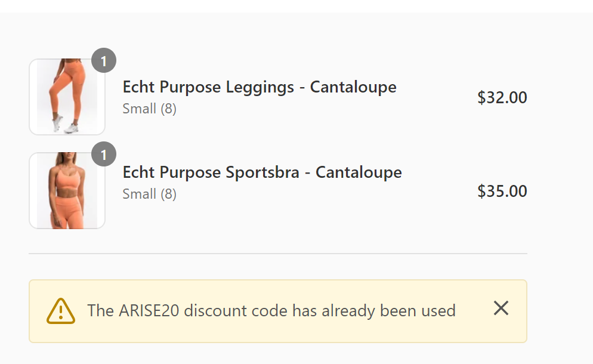Select the Echt Purpose Leggings title
Image resolution: width=593 pixels, height=364 pixels.
point(260,87)
